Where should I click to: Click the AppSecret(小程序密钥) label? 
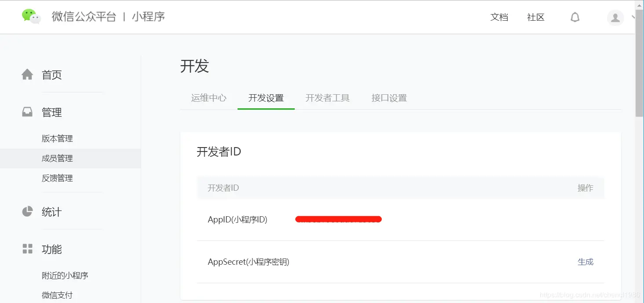[x=249, y=262]
